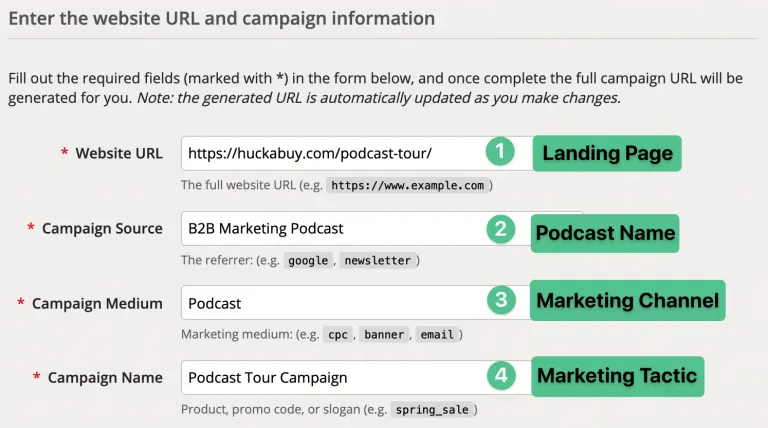Click the email example code tag
Screen dimensions: 768x428
tap(437, 335)
